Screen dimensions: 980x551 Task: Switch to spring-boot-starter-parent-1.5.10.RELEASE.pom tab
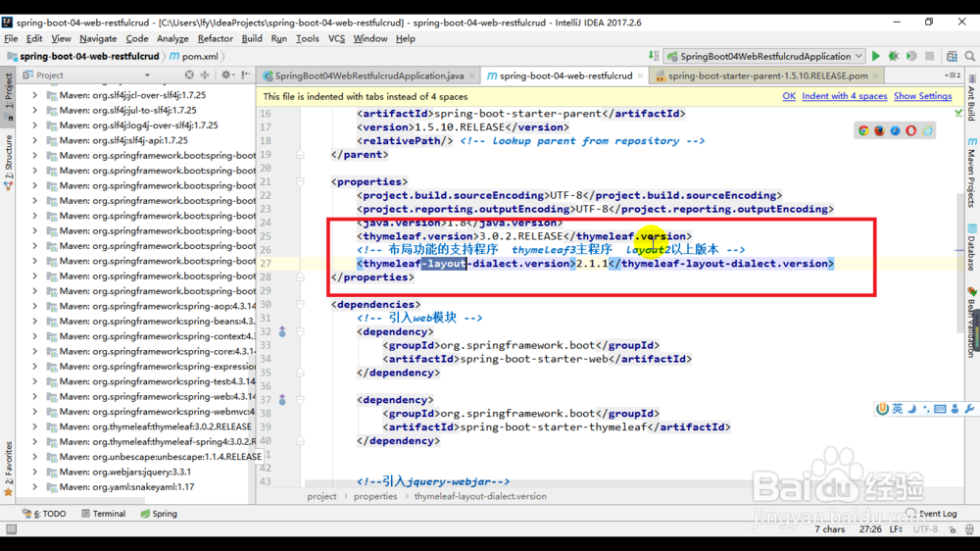[x=767, y=75]
